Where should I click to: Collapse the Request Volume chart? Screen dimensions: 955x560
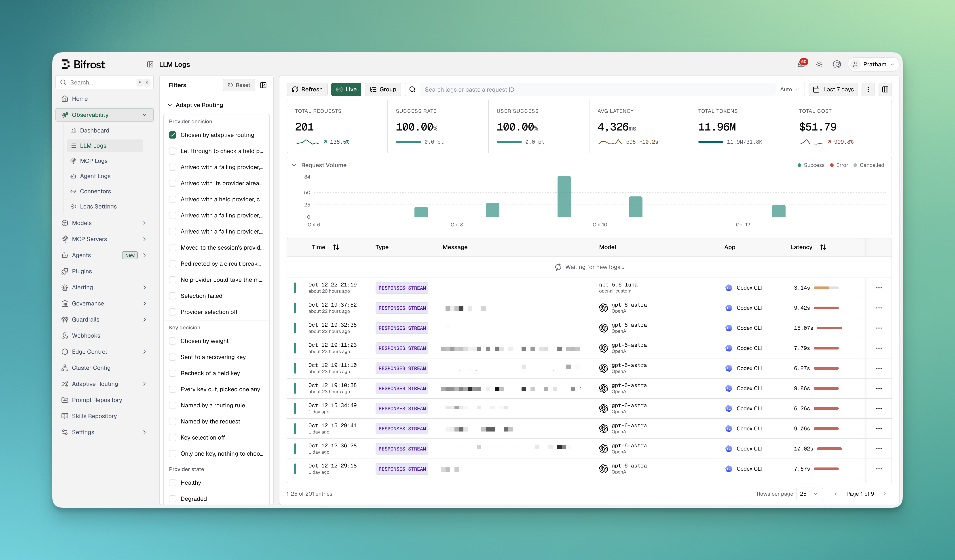[x=294, y=165]
